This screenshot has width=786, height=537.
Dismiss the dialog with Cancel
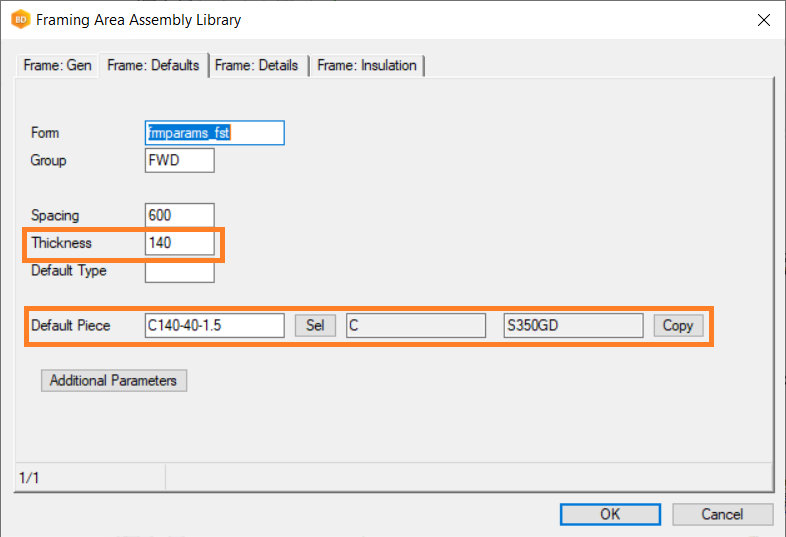pos(722,514)
